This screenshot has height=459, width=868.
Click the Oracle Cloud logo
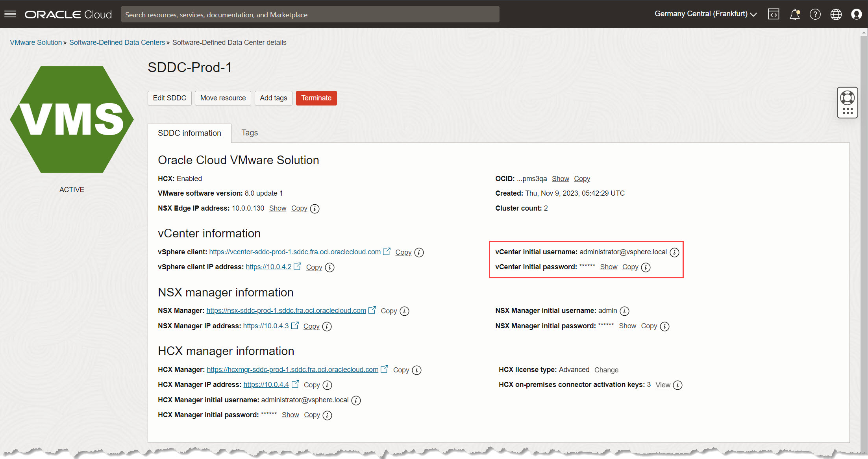pyautogui.click(x=68, y=14)
